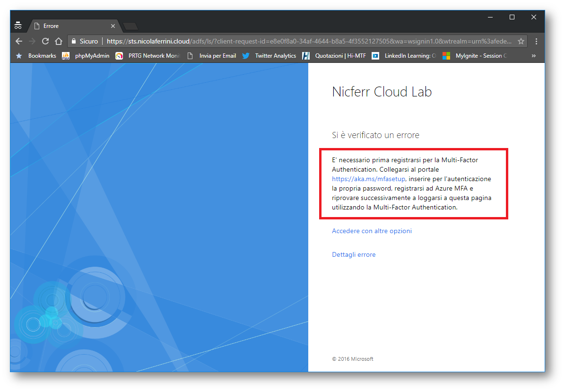Follow the https://aka.ms/mfasetup link
The height and width of the screenshot is (392, 565).
coord(369,179)
